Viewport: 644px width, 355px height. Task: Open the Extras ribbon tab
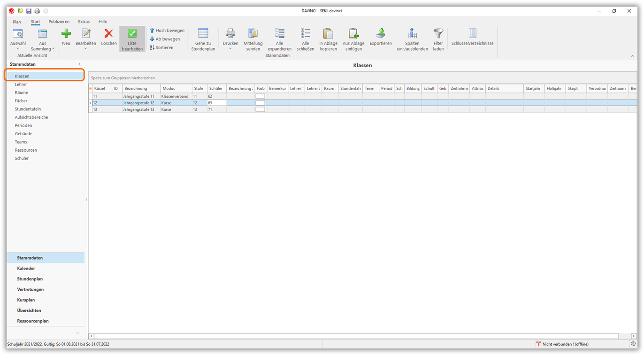[84, 22]
